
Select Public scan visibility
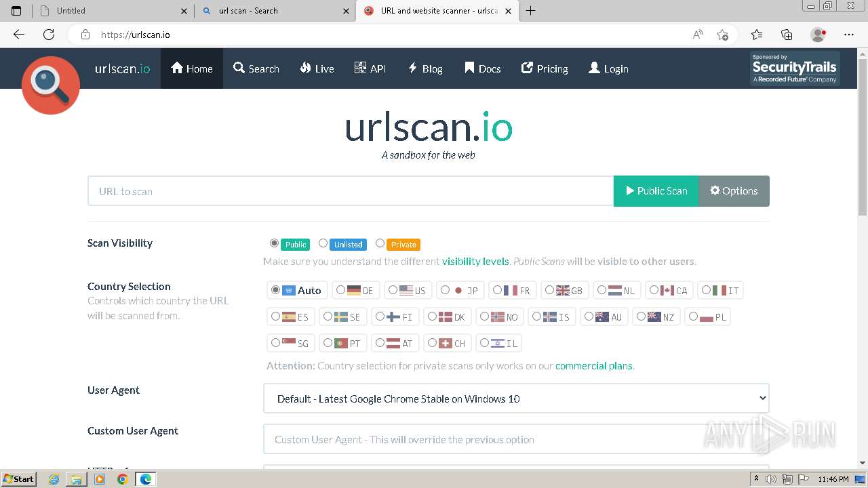click(275, 243)
